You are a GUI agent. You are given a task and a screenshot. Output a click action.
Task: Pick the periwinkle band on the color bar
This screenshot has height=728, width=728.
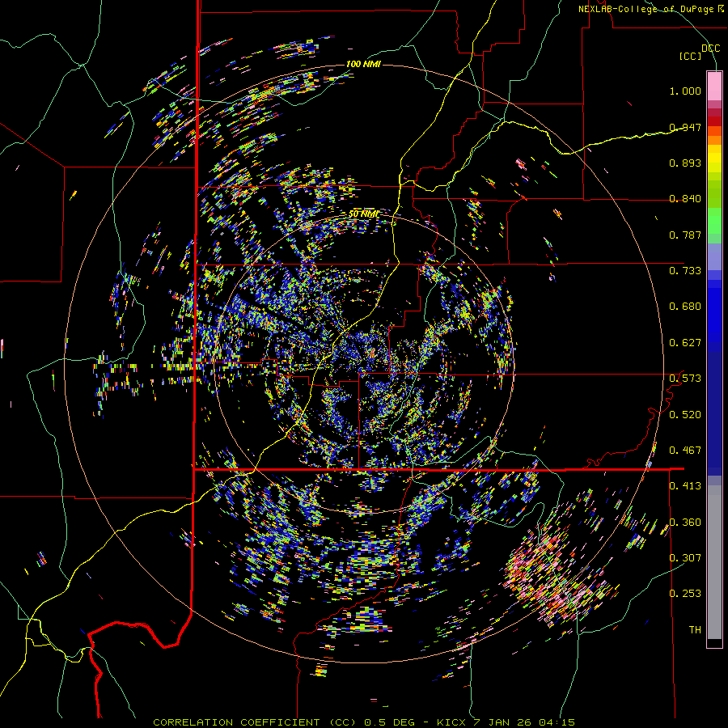tap(714, 256)
